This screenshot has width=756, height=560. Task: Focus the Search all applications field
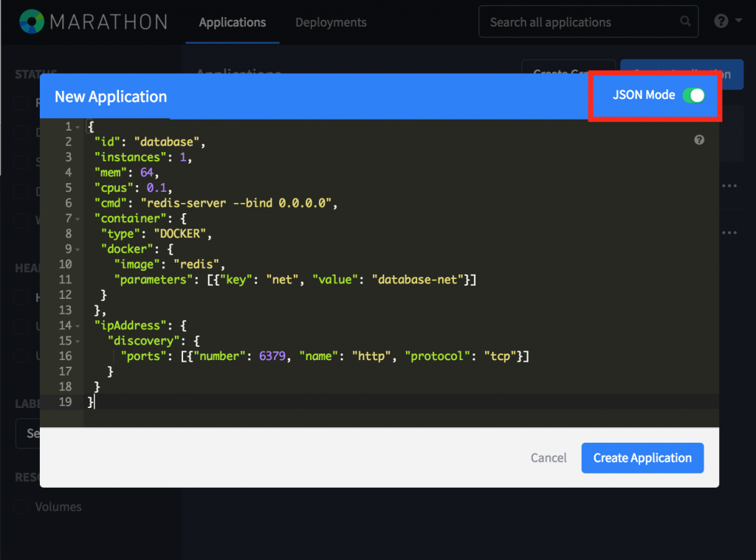(x=588, y=21)
